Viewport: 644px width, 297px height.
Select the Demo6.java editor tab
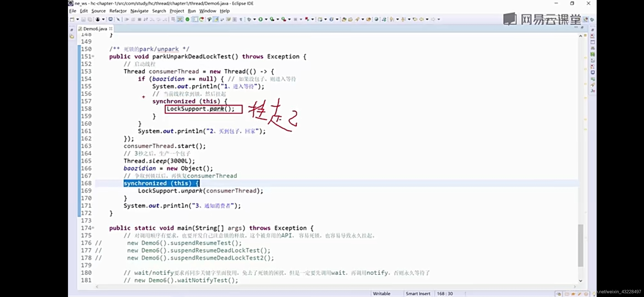[95, 29]
